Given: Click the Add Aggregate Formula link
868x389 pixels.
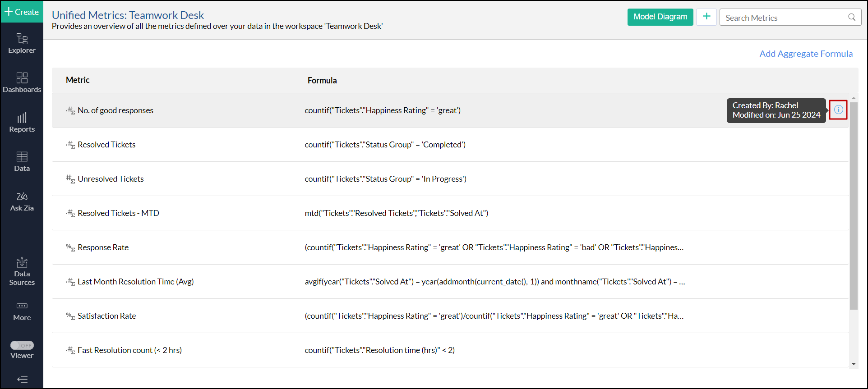Looking at the screenshot, I should click(806, 54).
